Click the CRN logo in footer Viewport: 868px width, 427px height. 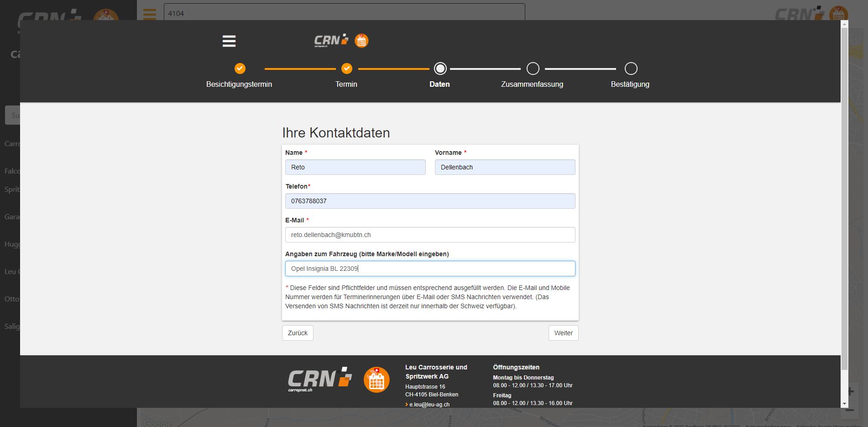[320, 380]
